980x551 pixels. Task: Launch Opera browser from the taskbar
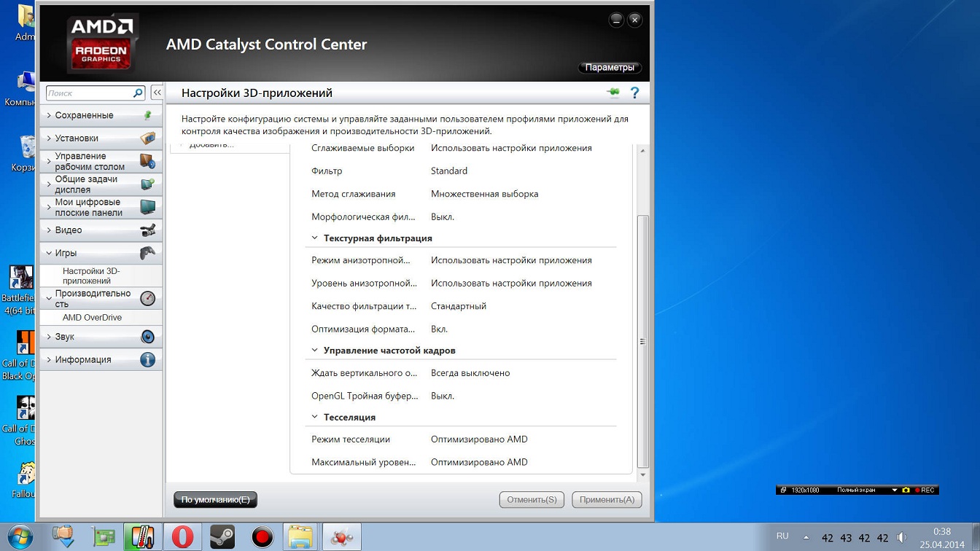[x=182, y=537]
